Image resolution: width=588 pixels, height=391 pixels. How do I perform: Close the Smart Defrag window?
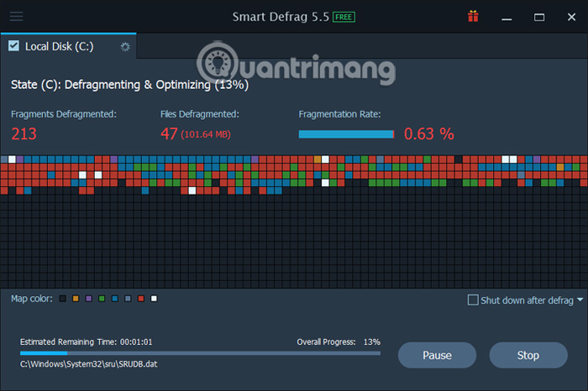click(x=571, y=18)
